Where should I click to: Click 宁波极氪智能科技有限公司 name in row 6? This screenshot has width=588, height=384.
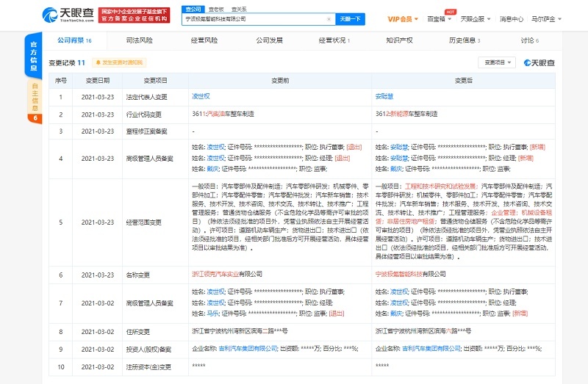[411, 274]
